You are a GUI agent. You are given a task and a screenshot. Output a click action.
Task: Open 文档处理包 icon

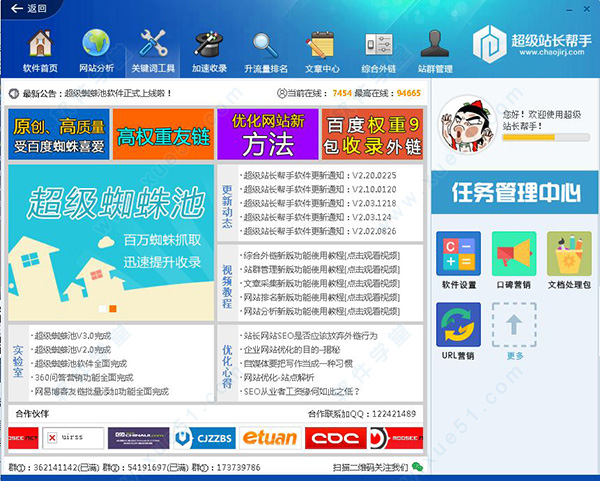pyautogui.click(x=569, y=253)
